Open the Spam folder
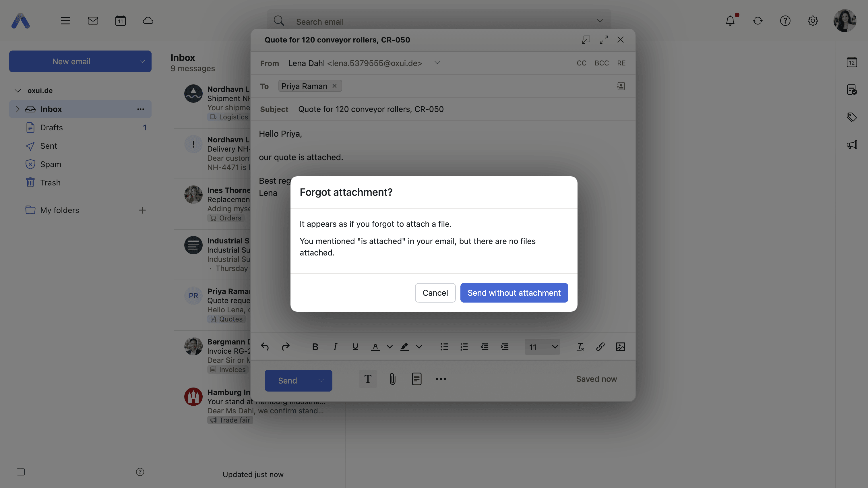Image resolution: width=868 pixels, height=488 pixels. coord(80,164)
